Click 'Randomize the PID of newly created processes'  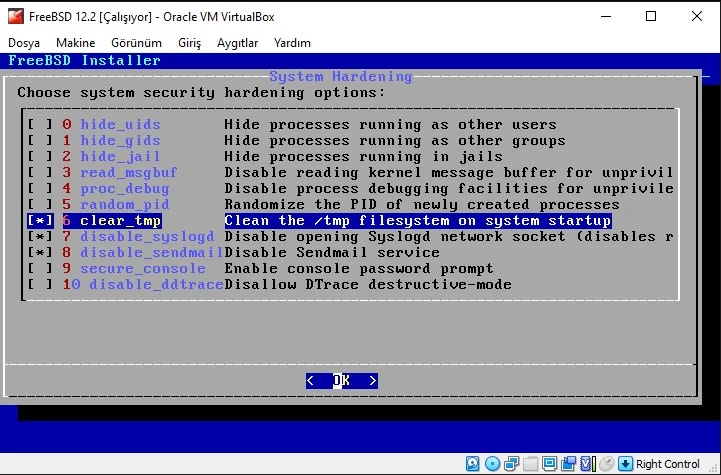point(422,204)
